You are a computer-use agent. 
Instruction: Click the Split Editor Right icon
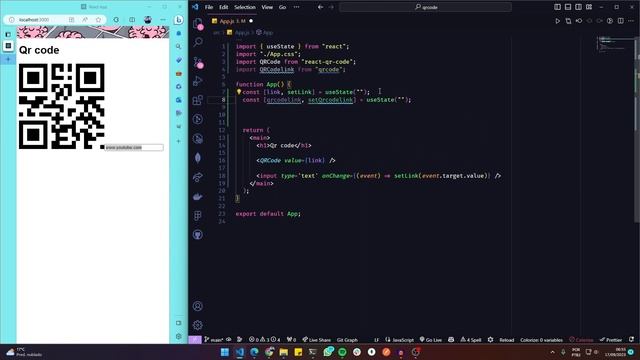point(620,21)
